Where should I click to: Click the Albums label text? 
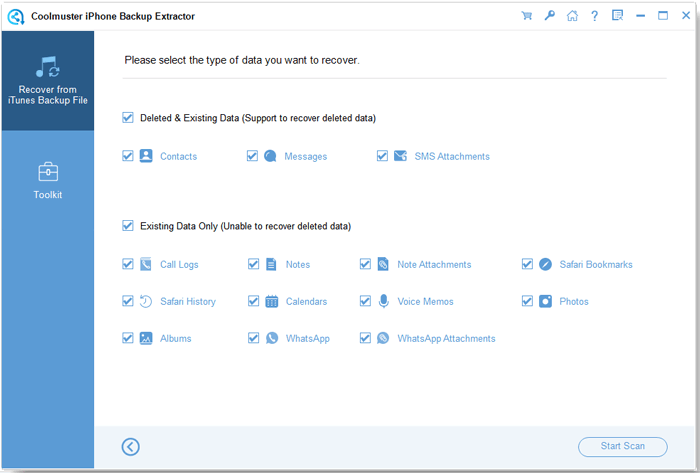175,339
